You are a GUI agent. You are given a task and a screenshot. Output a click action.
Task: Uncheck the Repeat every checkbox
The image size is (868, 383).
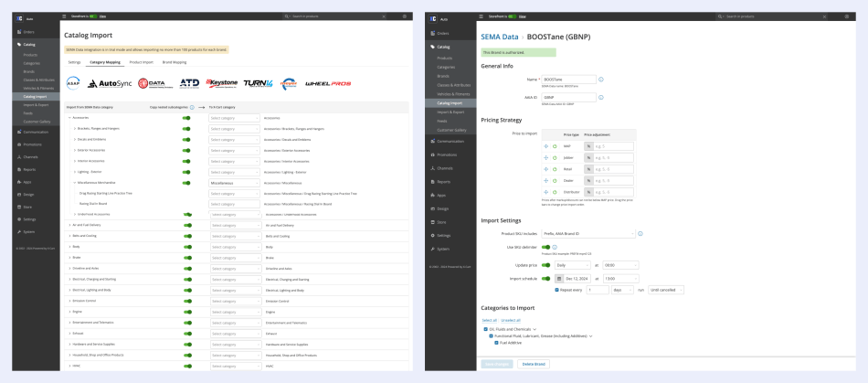pos(557,290)
